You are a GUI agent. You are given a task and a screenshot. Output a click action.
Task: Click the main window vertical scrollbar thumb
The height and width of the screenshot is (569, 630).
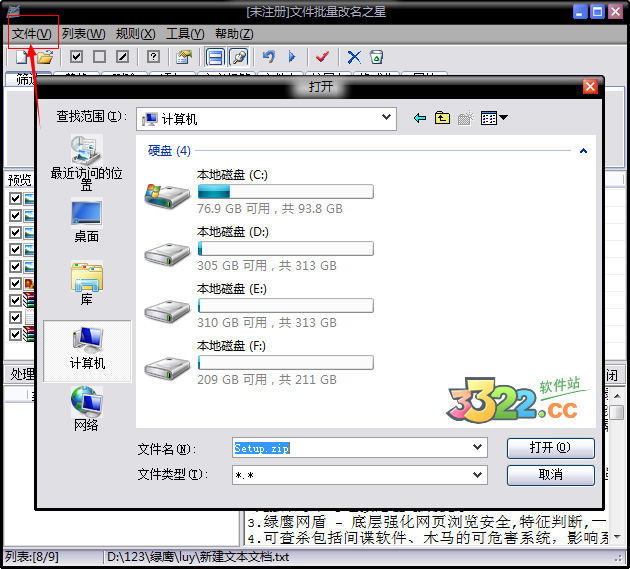(616, 412)
